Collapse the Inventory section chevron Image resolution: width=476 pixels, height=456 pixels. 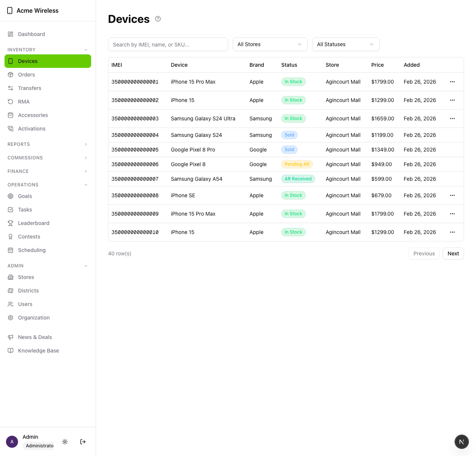tap(86, 49)
